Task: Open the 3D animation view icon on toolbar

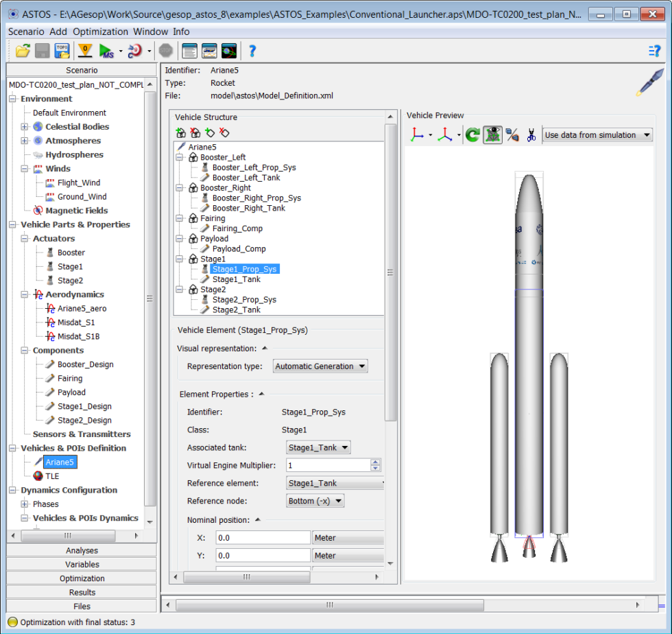Action: pos(228,50)
